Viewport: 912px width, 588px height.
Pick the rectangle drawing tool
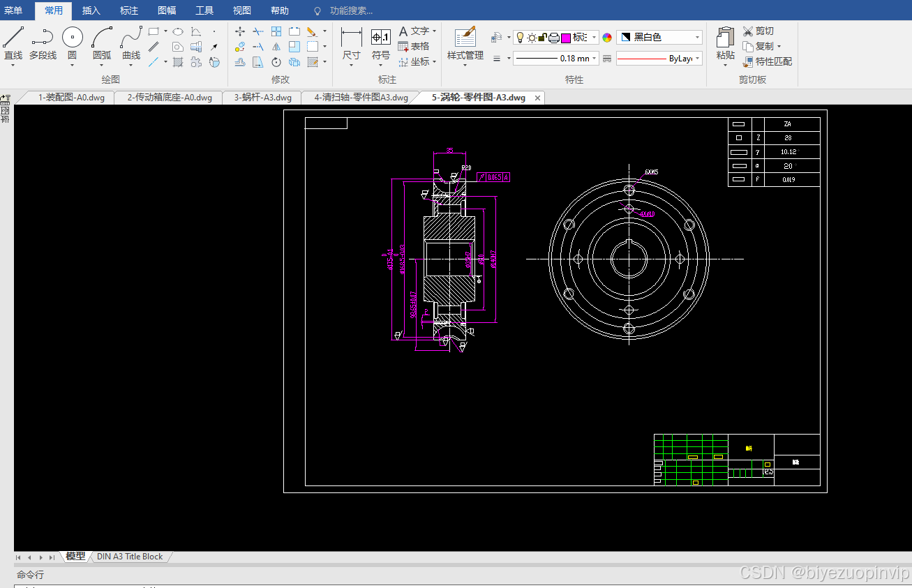154,31
